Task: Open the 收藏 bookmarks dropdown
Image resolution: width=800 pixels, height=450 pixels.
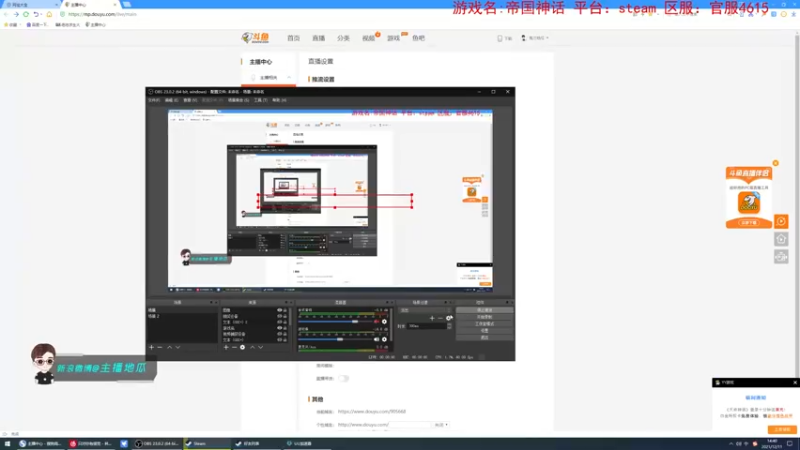Action: pos(11,24)
